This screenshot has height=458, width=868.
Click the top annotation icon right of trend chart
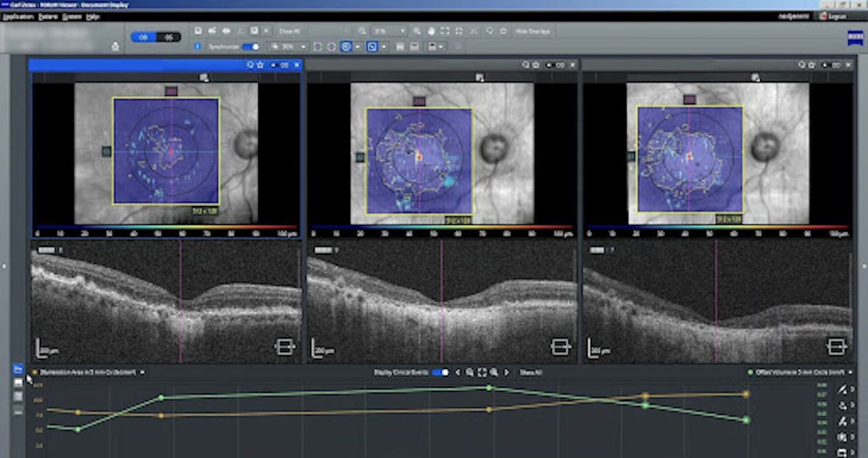pyautogui.click(x=843, y=390)
